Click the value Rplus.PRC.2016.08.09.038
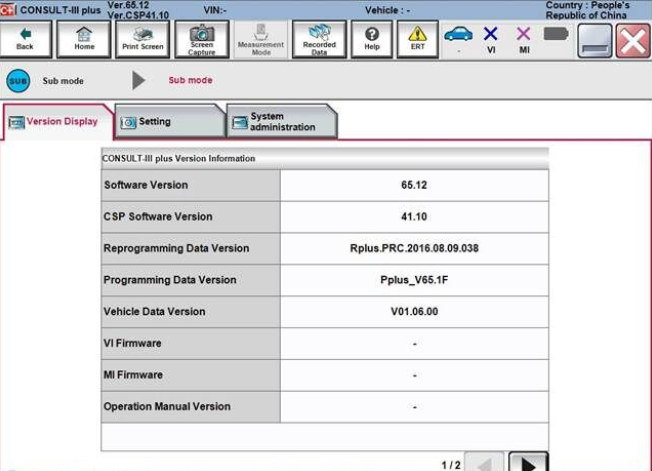652x471 pixels. 414,248
